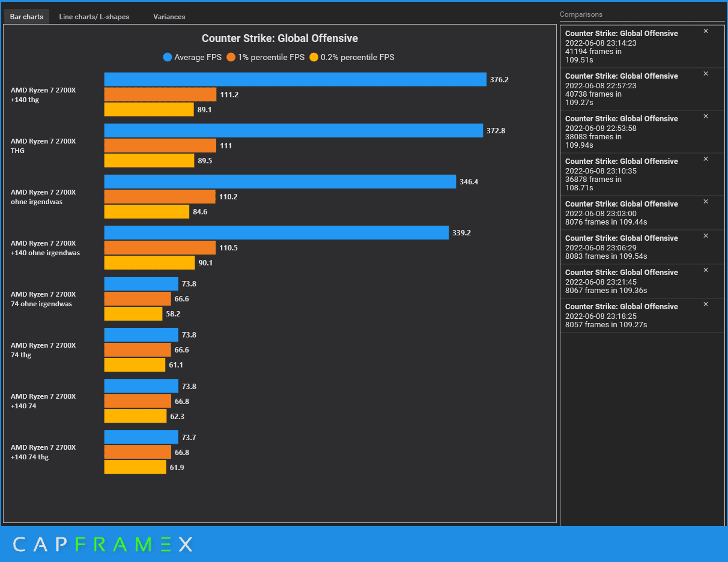Image resolution: width=728 pixels, height=562 pixels.
Task: Select the 40738 frames comparison entry
Action: coord(642,89)
